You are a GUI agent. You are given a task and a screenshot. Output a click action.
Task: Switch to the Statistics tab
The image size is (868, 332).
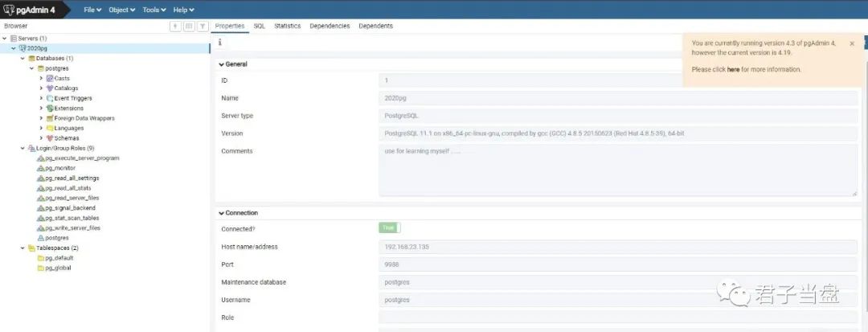coord(287,26)
